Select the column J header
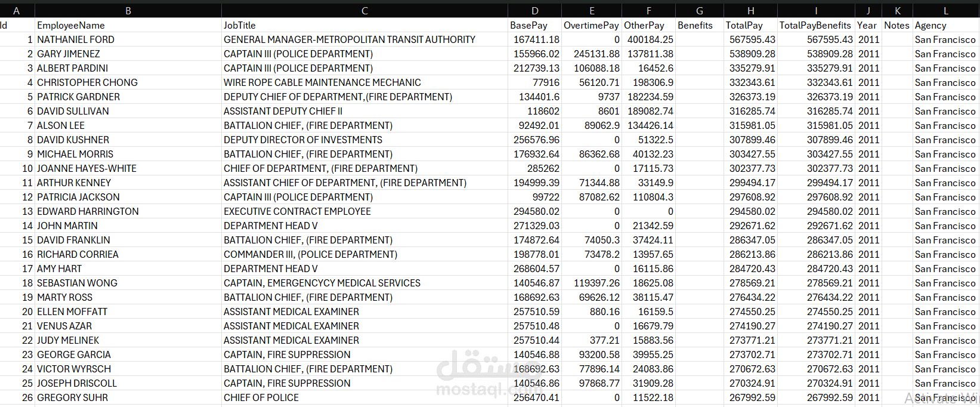Screen dimensions: 980x407 [868, 11]
